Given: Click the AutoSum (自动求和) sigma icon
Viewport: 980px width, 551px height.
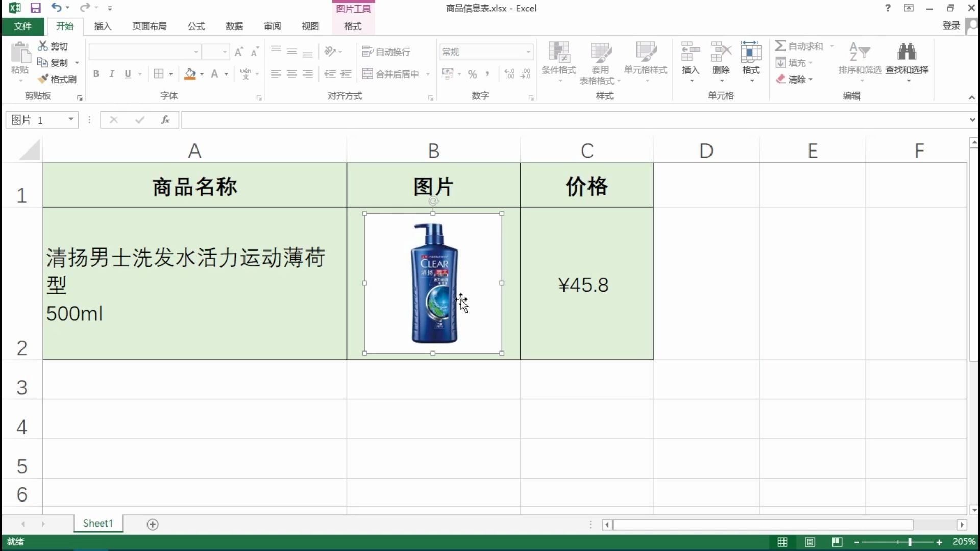Looking at the screenshot, I should [780, 46].
